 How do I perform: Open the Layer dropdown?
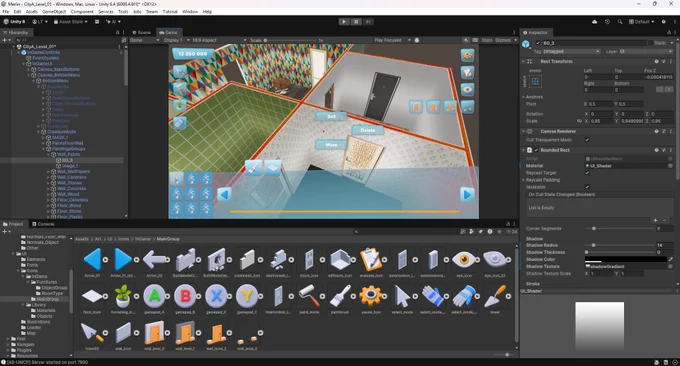(x=645, y=51)
